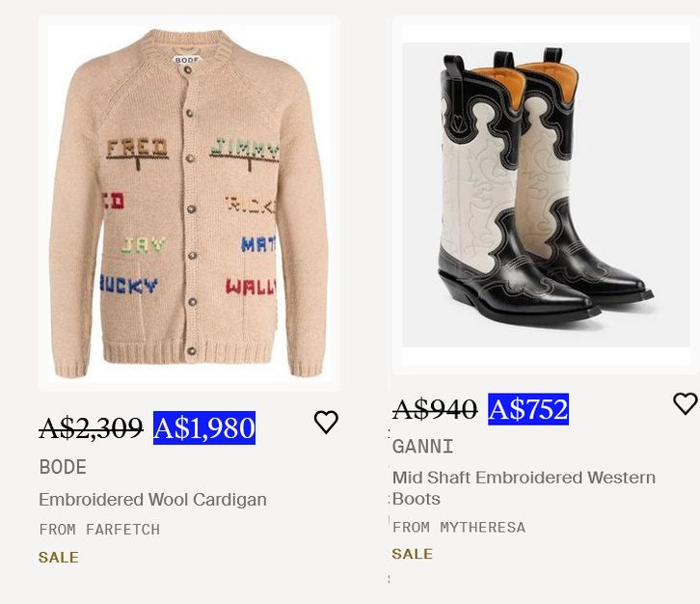Open the Embroidered Wool Cardigan title link
The image size is (700, 604).
(152, 500)
